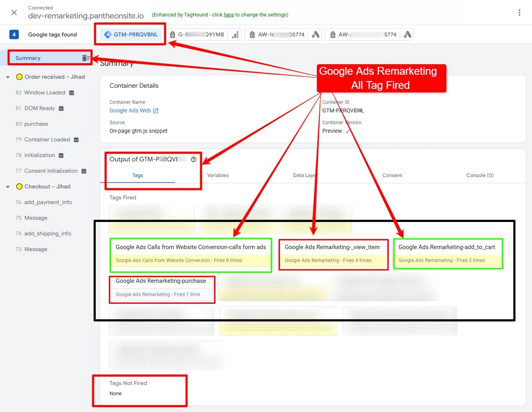The height and width of the screenshot is (412, 532).
Task: Select the AW-16 tag chip ending 05774
Action: (x=277, y=34)
